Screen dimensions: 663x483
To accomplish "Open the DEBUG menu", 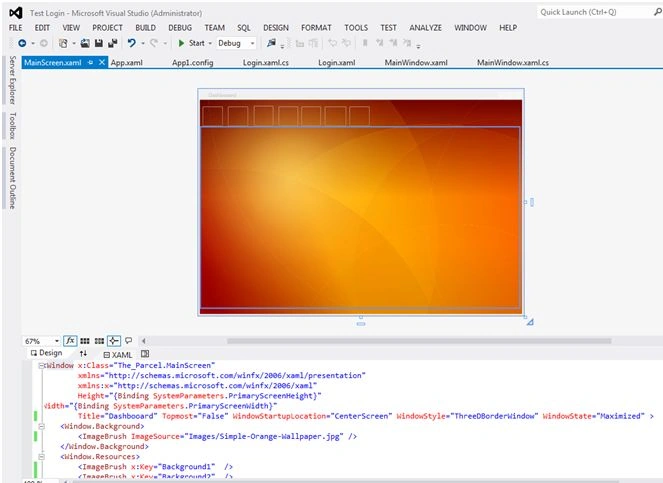I will click(180, 28).
